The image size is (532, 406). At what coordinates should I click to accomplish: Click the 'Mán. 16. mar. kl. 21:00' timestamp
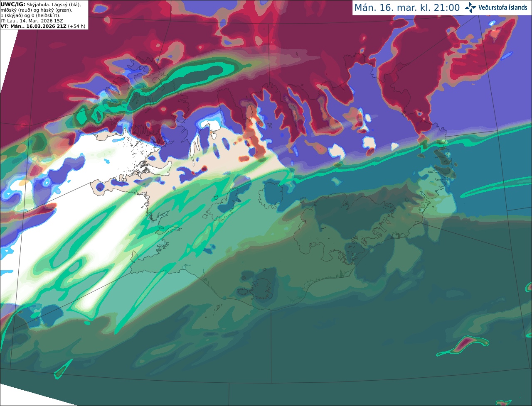[x=407, y=7]
